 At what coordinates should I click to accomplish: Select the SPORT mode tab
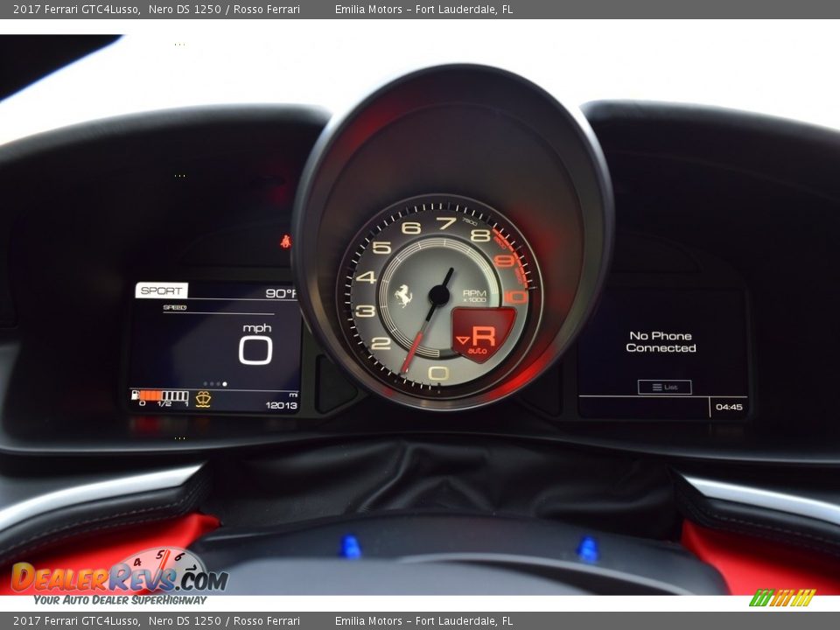(x=162, y=290)
